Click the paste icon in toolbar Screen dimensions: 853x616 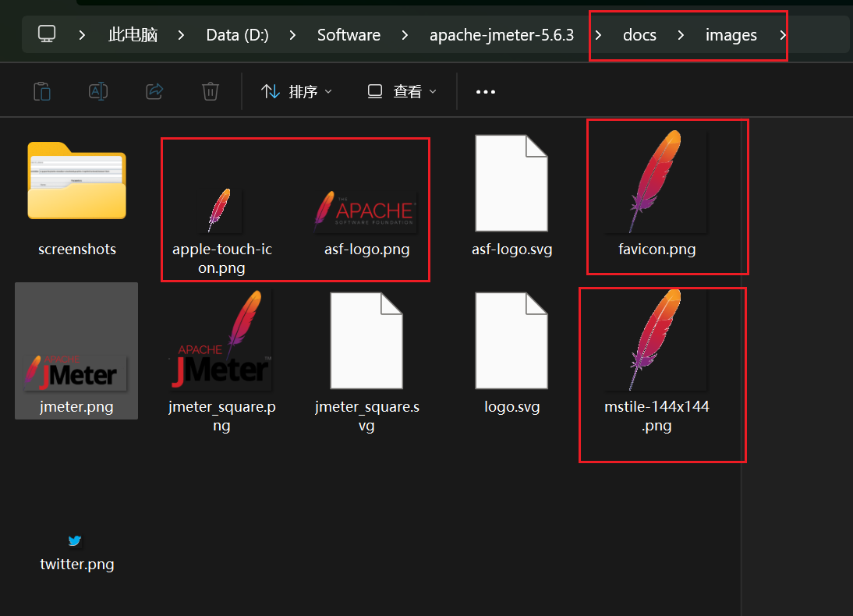point(42,91)
